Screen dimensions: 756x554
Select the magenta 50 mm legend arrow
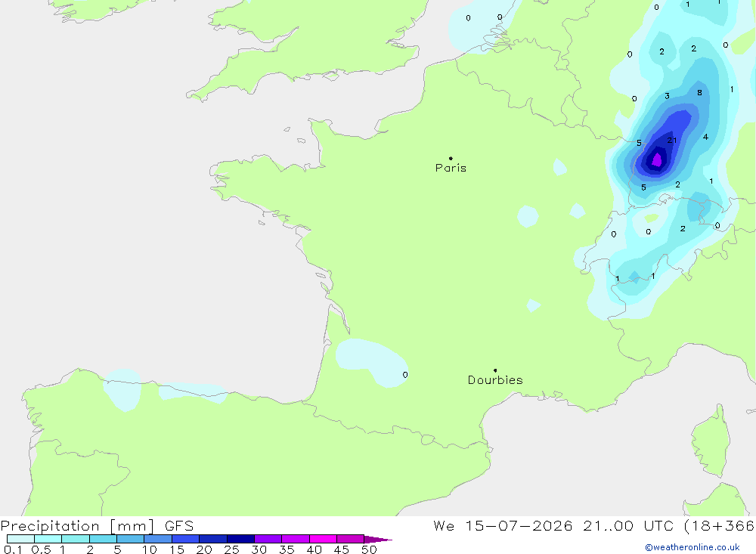[x=377, y=540]
